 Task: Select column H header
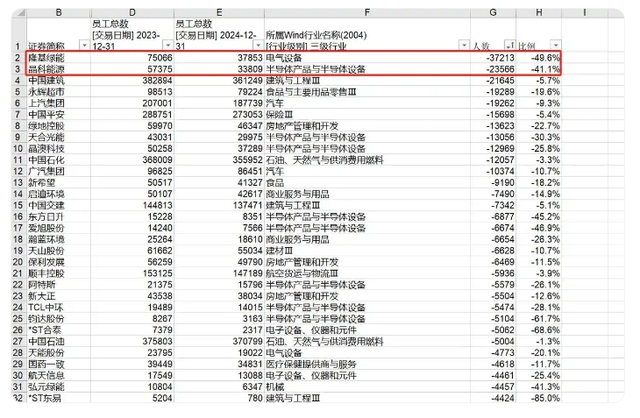pos(539,13)
